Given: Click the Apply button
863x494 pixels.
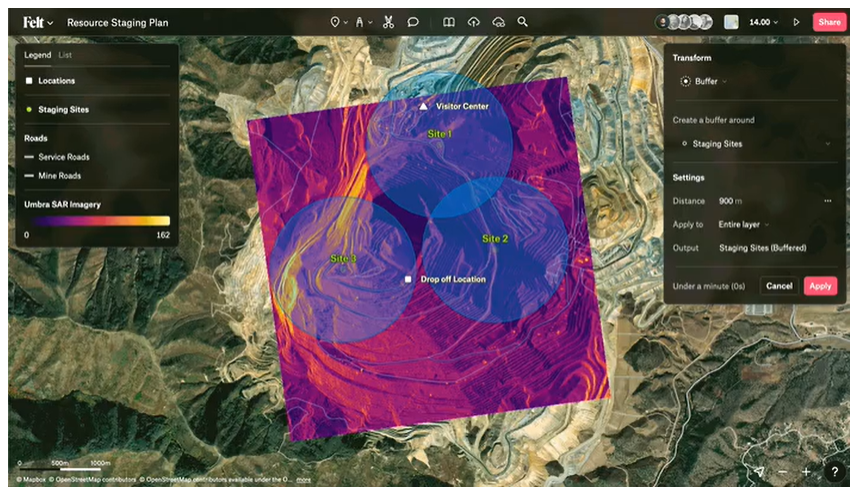Looking at the screenshot, I should coord(820,286).
